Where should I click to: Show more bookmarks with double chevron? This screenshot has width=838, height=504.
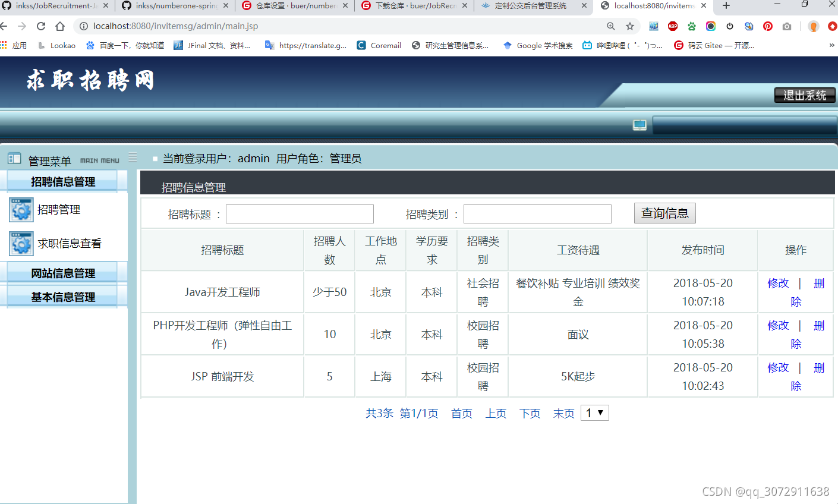click(831, 45)
